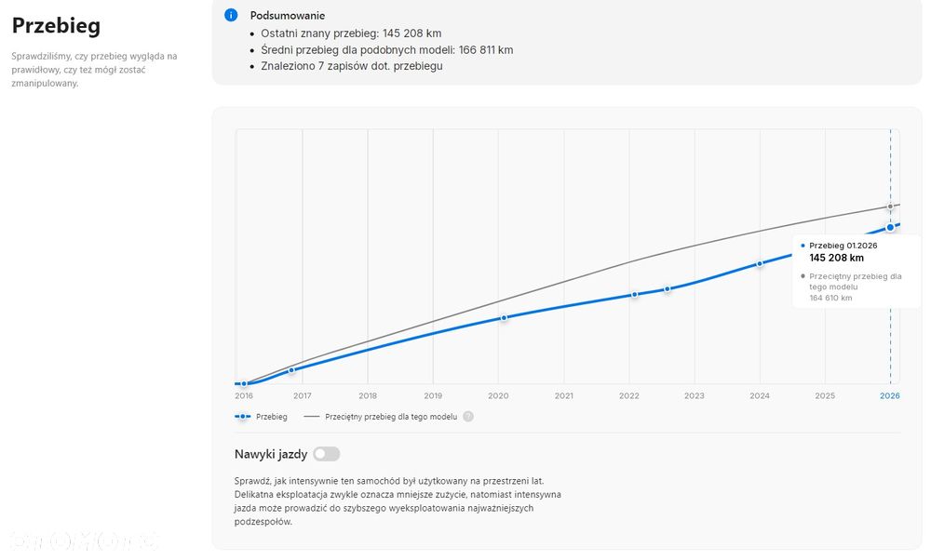Select the blue mileage point in mid 2022
This screenshot has height=560, width=931.
click(668, 289)
